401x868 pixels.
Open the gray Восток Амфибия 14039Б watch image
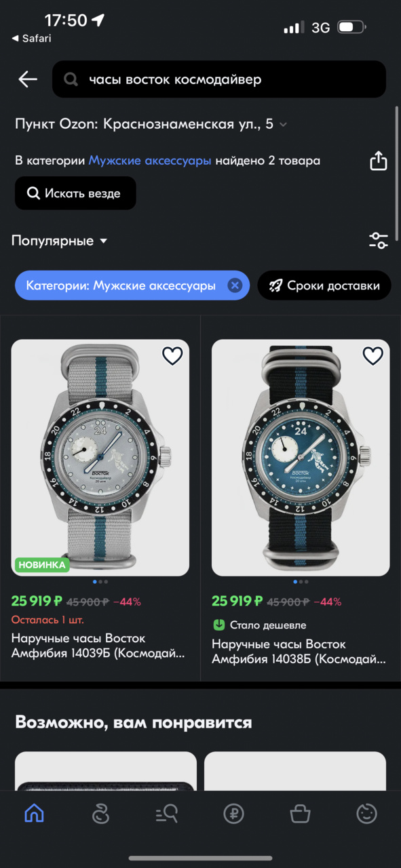[x=100, y=458]
